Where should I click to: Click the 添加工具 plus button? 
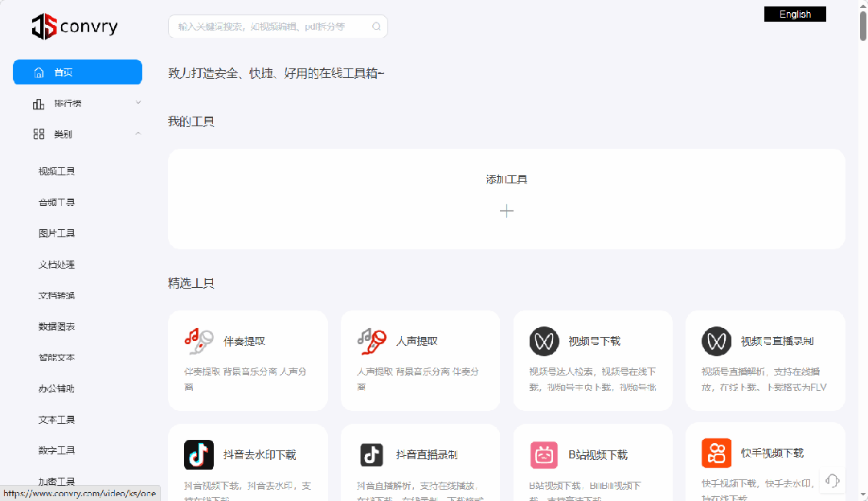pyautogui.click(x=506, y=211)
